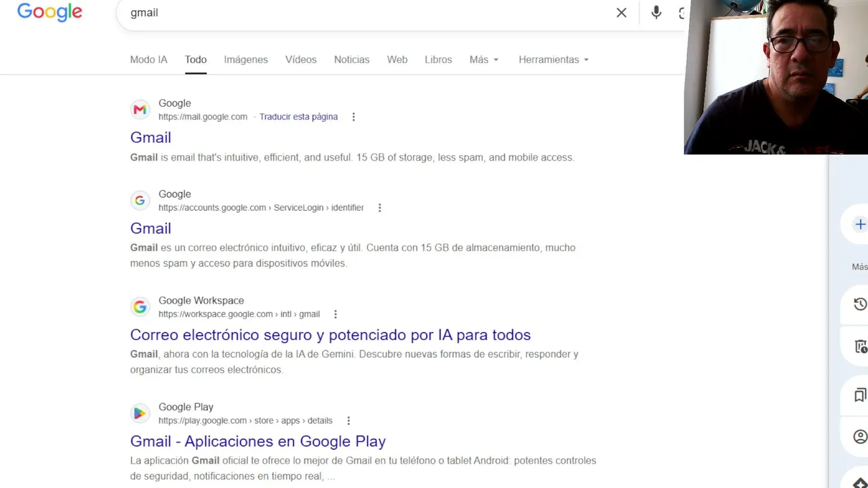Click the accounts.google.com ServiceLogin URL text
This screenshot has height=488, width=868.
point(261,207)
